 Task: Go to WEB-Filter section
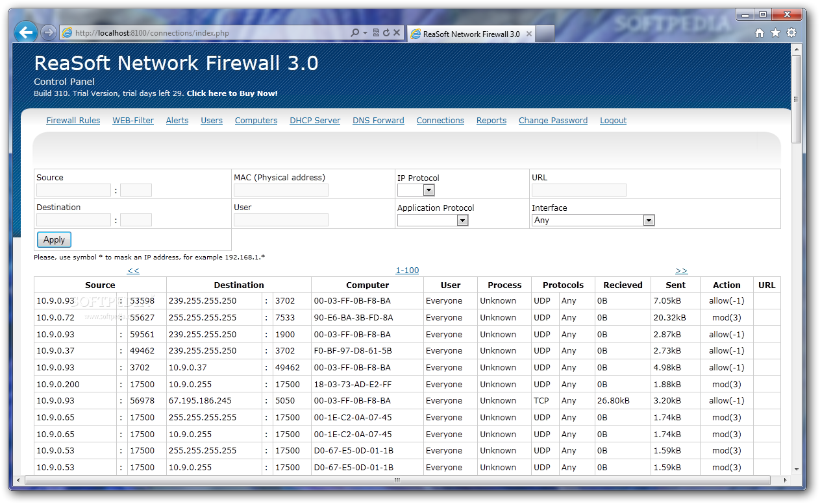(x=133, y=121)
